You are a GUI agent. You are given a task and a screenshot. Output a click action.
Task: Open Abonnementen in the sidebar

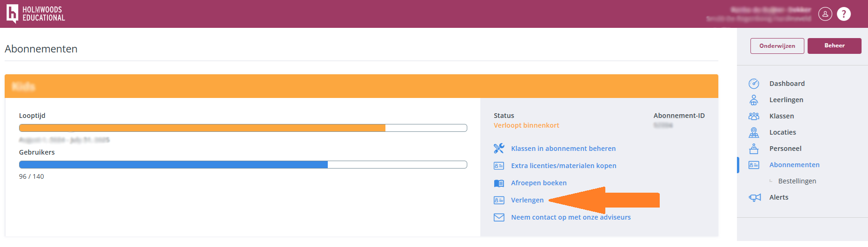coord(794,165)
